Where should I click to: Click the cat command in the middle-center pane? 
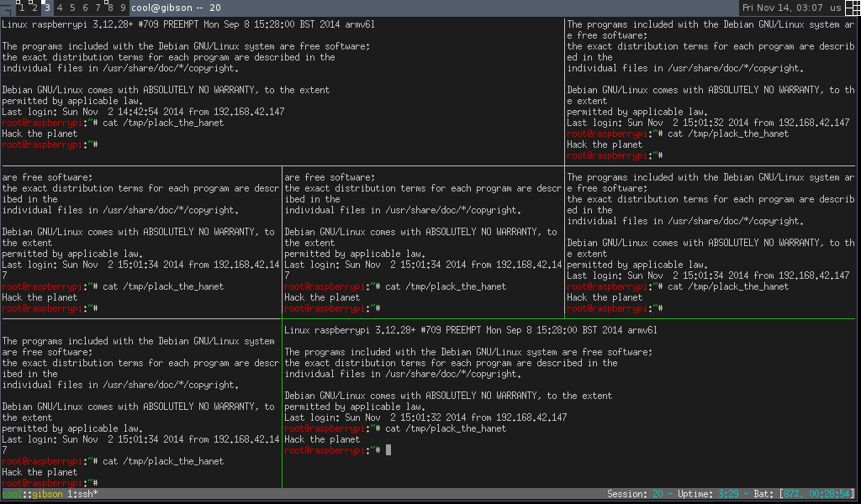[446, 286]
